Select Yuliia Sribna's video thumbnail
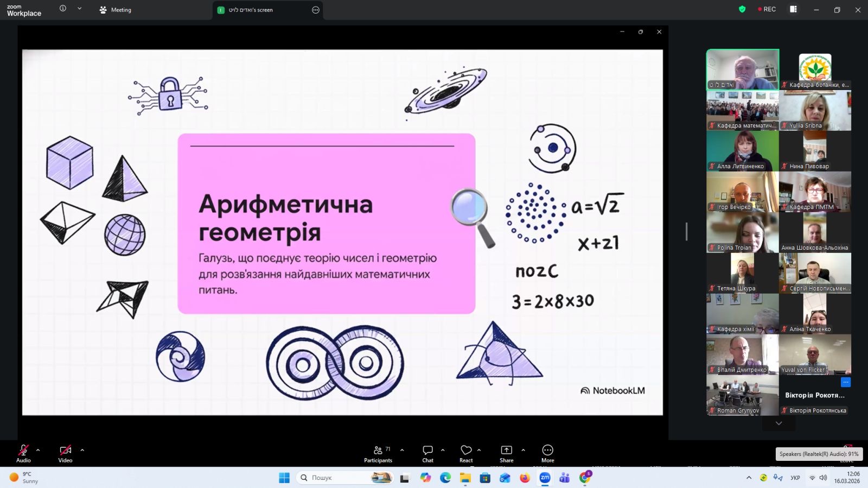868x488 pixels. point(815,110)
